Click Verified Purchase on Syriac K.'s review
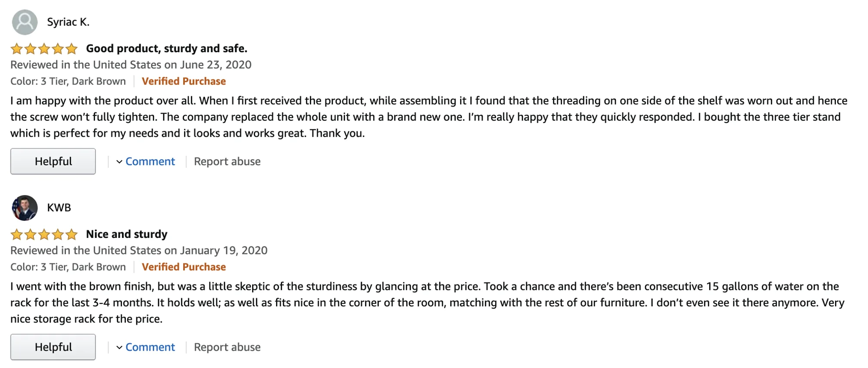This screenshot has height=368, width=868. pos(184,81)
